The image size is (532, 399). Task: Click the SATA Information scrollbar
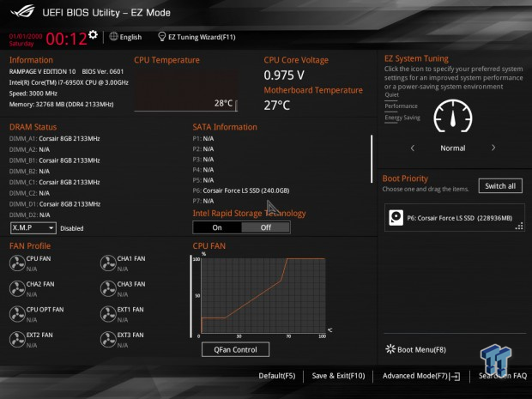point(372,159)
